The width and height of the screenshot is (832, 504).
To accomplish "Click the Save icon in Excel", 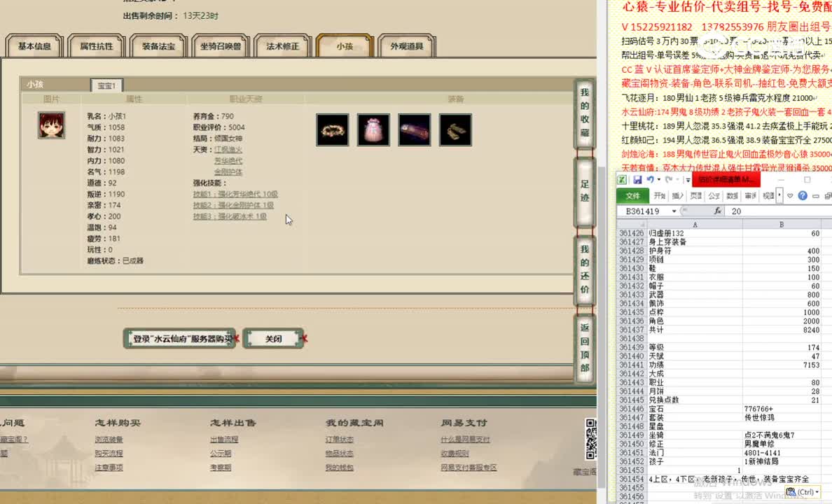I will pyautogui.click(x=637, y=180).
